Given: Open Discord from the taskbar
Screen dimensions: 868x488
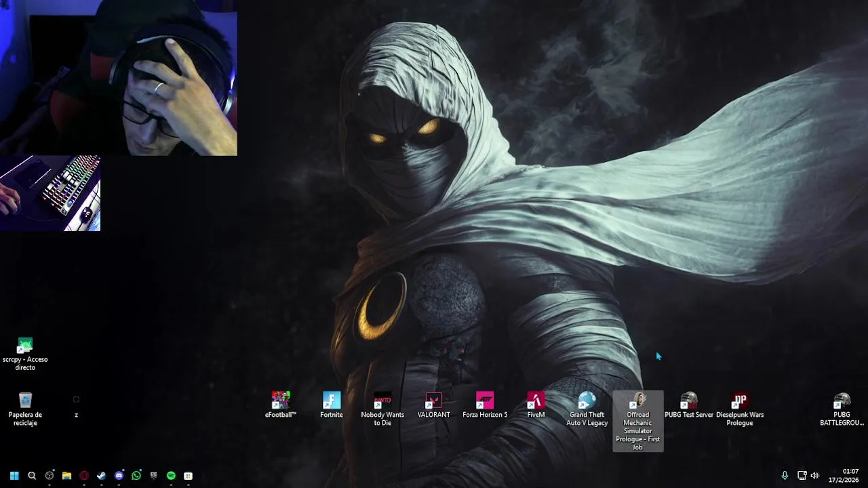Looking at the screenshot, I should [119, 476].
